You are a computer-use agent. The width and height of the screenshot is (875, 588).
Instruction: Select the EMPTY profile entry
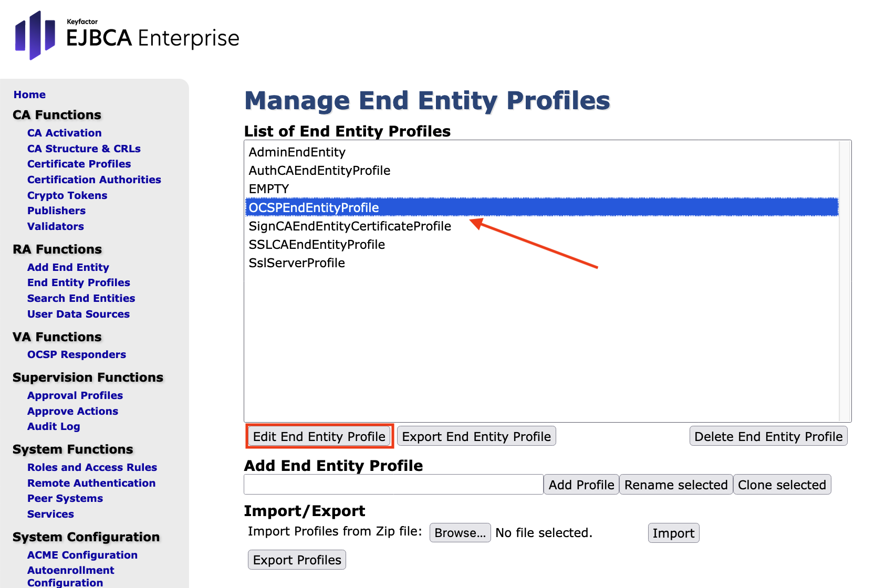pyautogui.click(x=269, y=189)
